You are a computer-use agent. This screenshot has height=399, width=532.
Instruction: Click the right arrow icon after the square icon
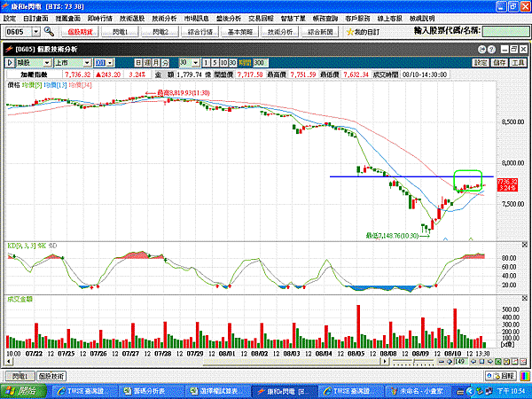pos(490,362)
